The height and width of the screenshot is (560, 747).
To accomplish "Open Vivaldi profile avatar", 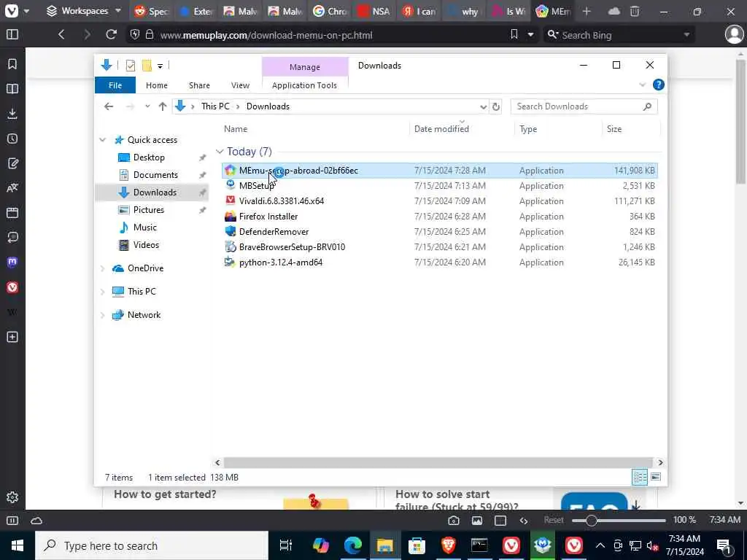I will (734, 35).
